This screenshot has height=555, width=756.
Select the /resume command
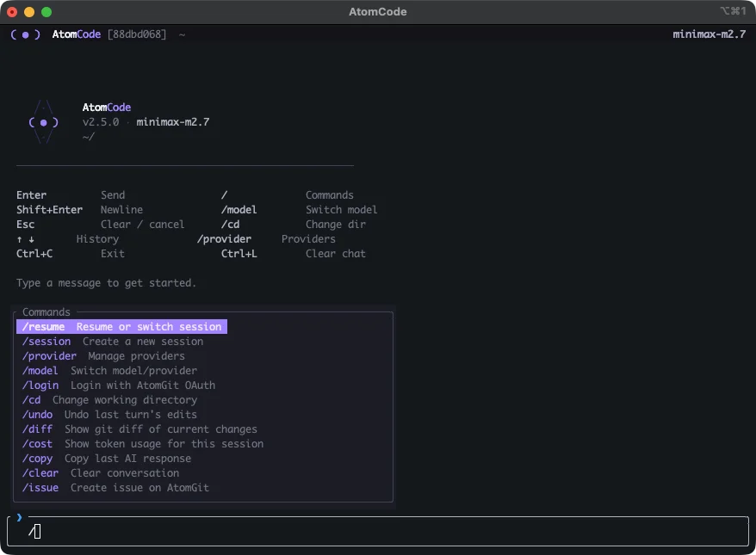(x=121, y=327)
